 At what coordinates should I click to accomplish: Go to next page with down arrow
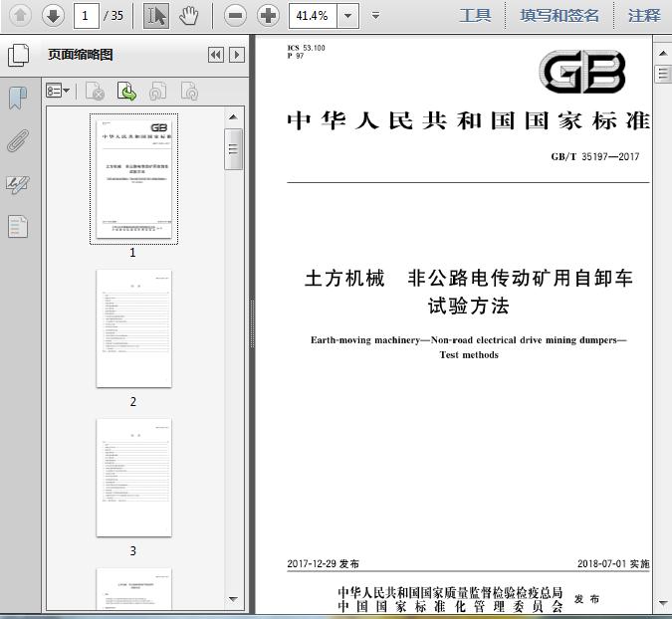[x=53, y=16]
